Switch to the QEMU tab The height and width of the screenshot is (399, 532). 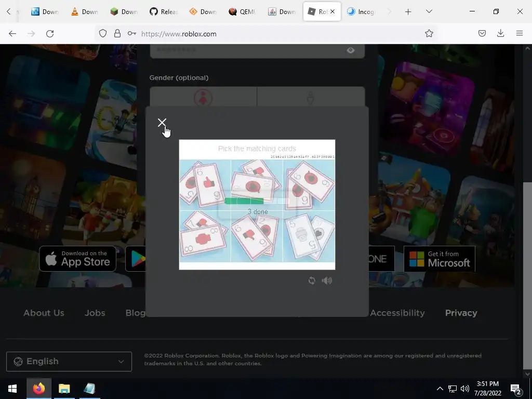(242, 11)
